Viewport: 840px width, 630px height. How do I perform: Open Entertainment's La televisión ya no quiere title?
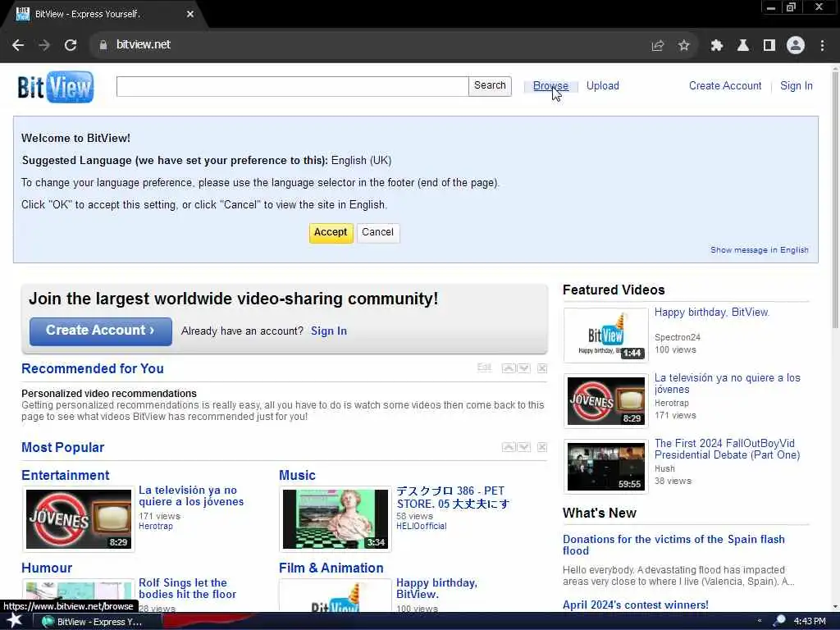[191, 496]
